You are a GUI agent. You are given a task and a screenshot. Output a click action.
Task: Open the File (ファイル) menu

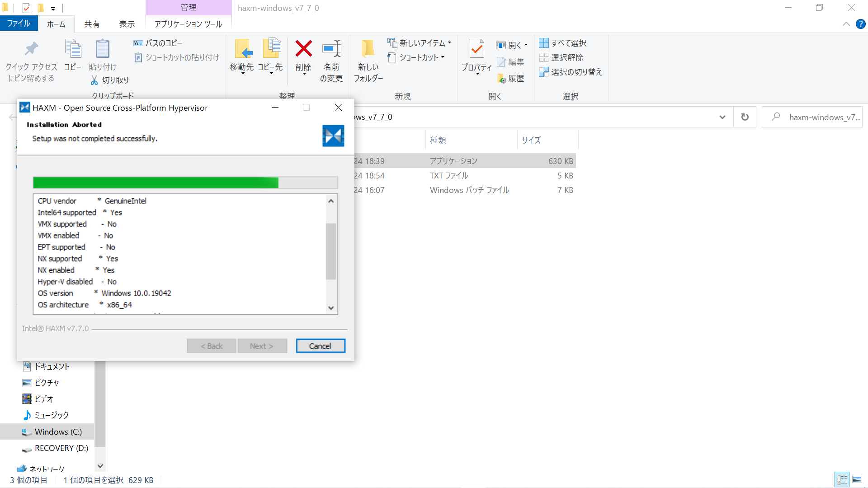pos(19,23)
